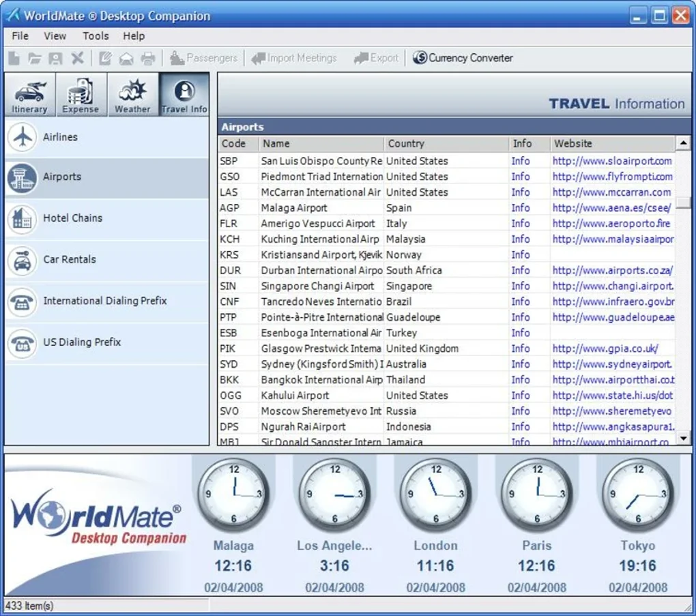The image size is (696, 616).
Task: Click the Los Angeles clock
Action: (x=334, y=494)
